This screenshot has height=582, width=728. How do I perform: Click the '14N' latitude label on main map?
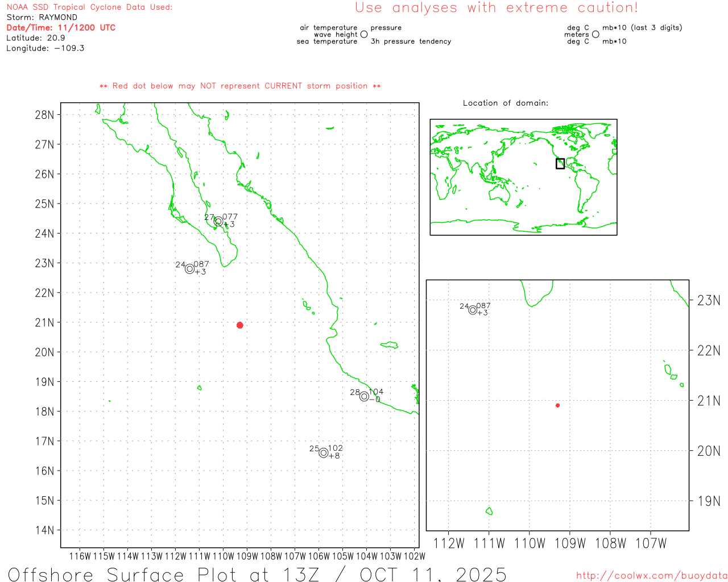click(44, 530)
